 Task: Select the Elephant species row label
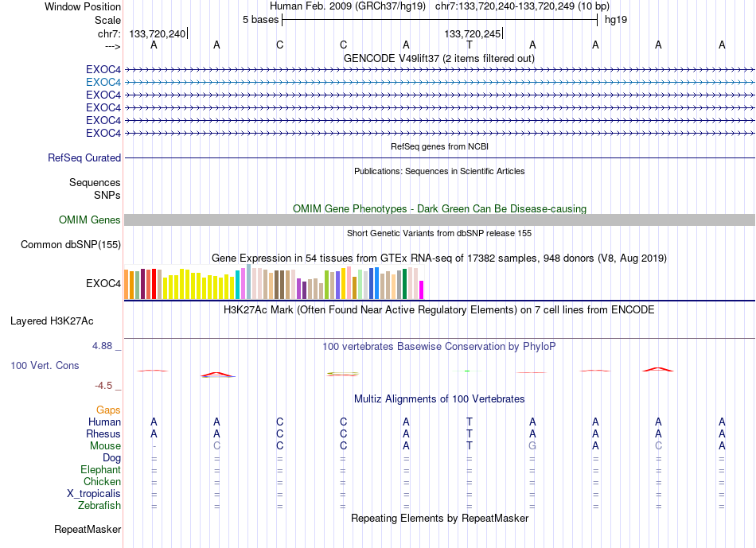(101, 469)
